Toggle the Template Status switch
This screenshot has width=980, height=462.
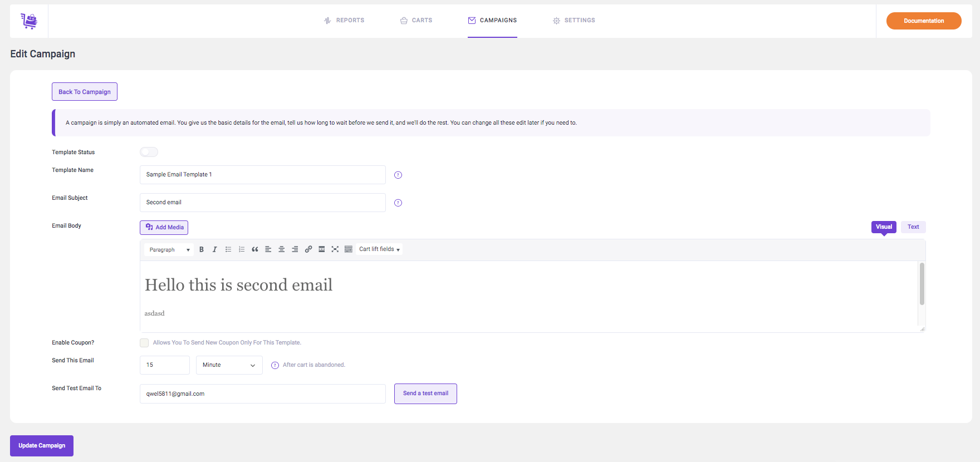pos(149,152)
